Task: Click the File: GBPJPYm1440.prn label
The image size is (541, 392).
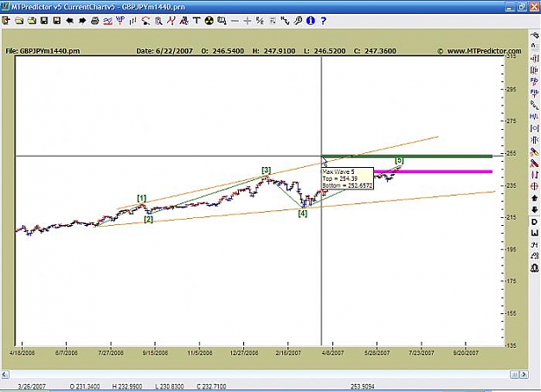Action: pyautogui.click(x=42, y=51)
